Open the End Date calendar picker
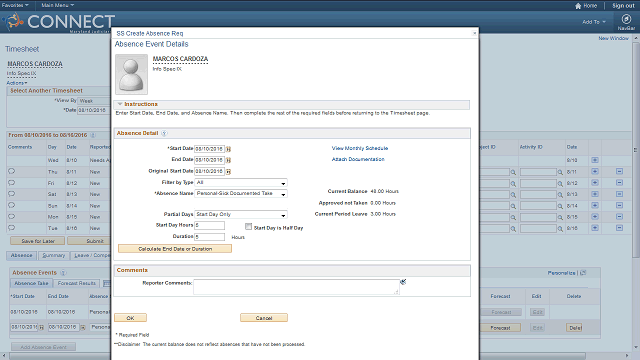The width and height of the screenshot is (640, 360). coord(228,160)
